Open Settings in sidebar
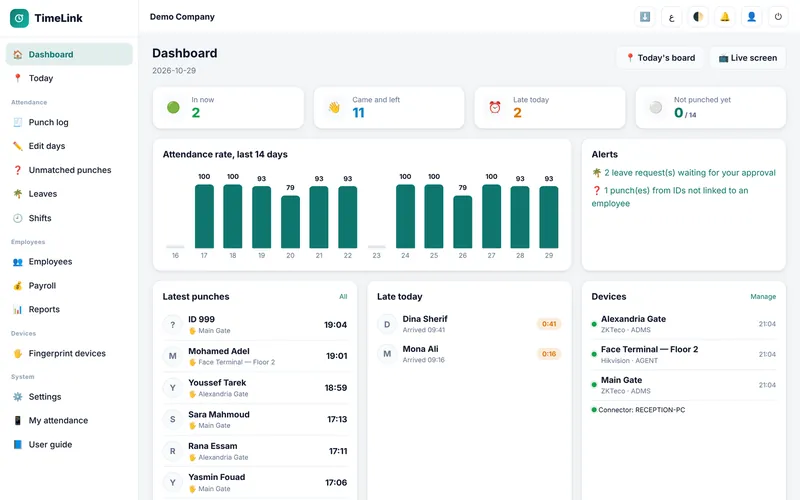 pyautogui.click(x=69, y=396)
